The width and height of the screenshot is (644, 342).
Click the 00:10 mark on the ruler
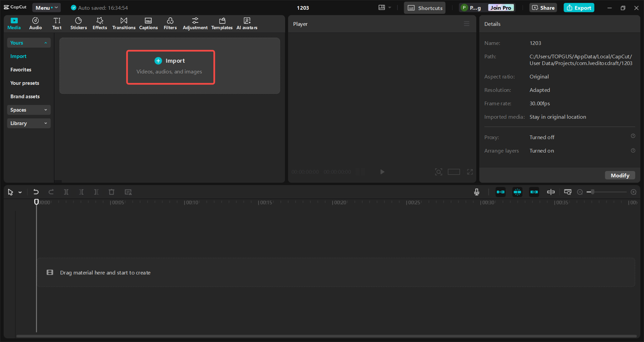tap(191, 203)
